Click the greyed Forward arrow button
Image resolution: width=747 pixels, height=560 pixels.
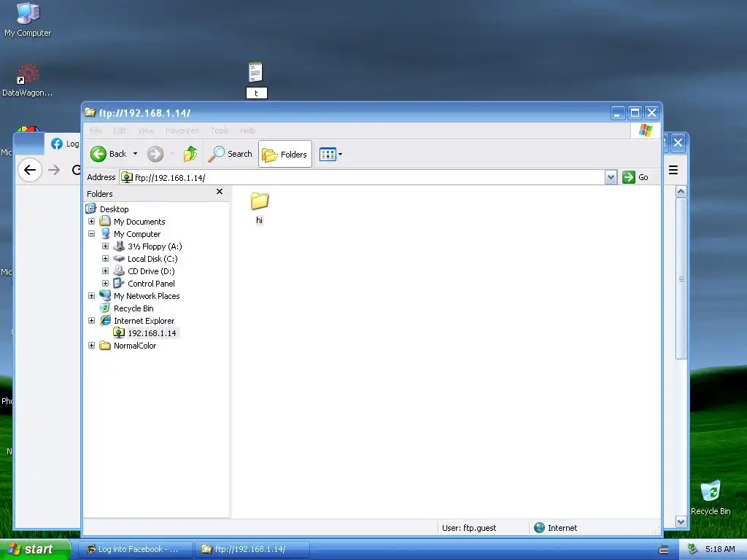[x=155, y=154]
